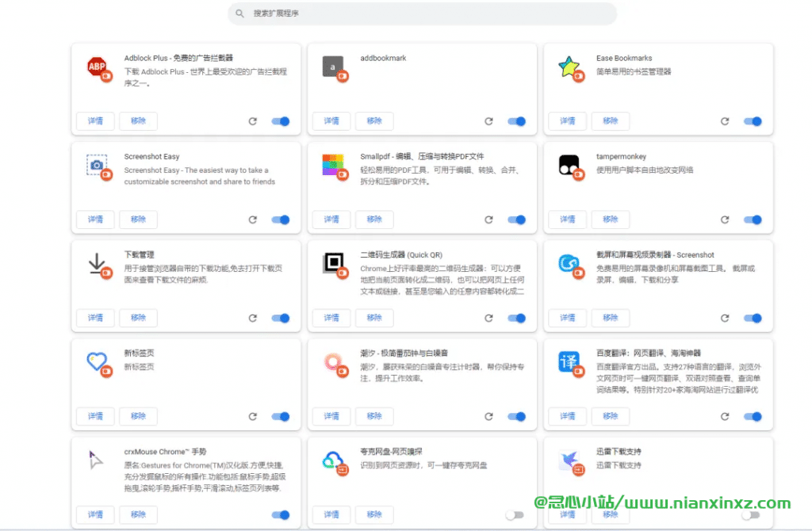The height and width of the screenshot is (531, 812).
Task: Click the Adblock Plus title text
Action: [178, 58]
